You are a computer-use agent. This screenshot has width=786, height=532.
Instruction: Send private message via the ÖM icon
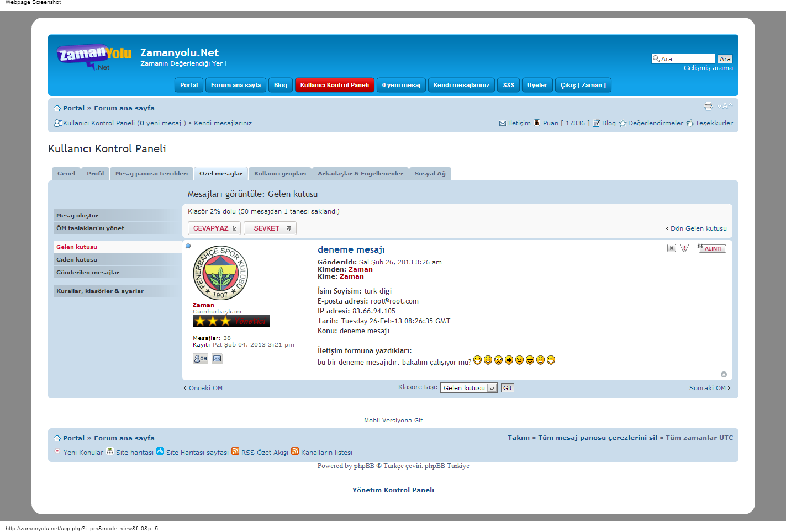coord(201,359)
